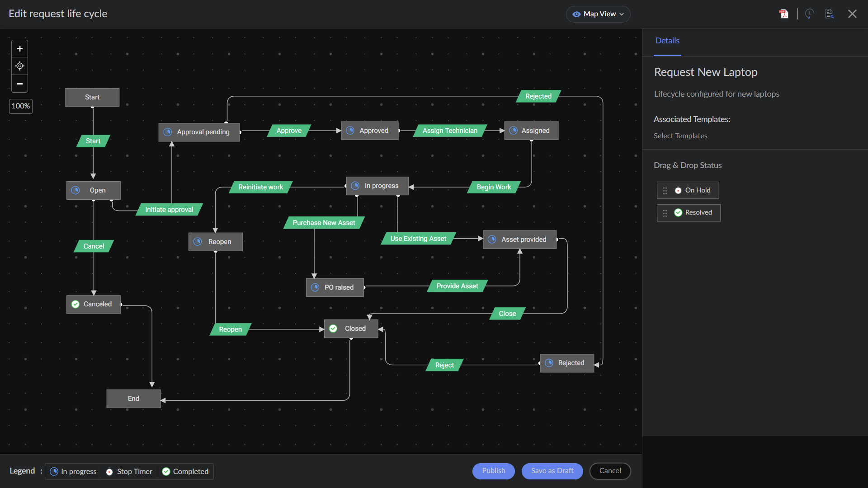
Task: Click the Completed legend icon
Action: coord(166,471)
